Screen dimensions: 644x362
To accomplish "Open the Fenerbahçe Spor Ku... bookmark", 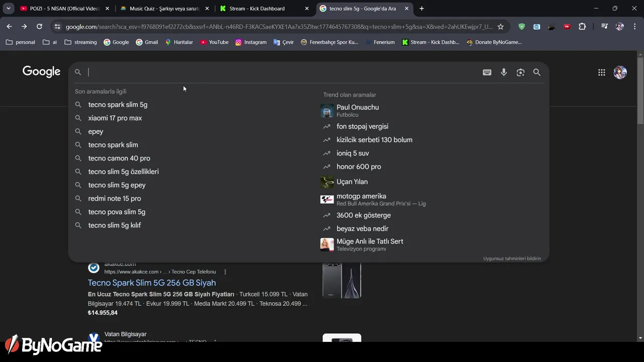I will coord(329,42).
